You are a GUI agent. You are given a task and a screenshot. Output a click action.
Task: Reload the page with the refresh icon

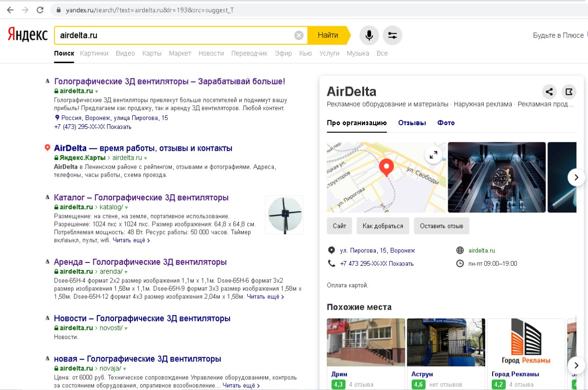[x=40, y=9]
